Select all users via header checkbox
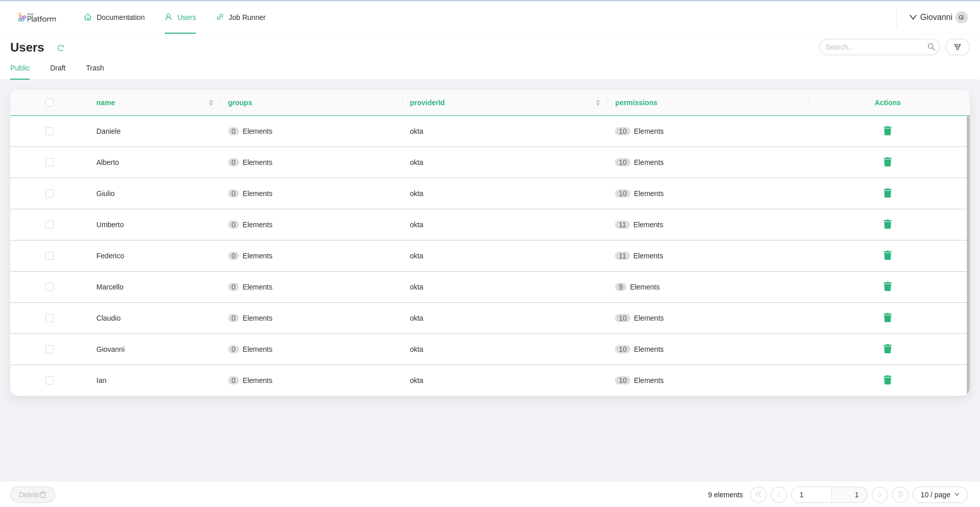The height and width of the screenshot is (507, 980). pyautogui.click(x=50, y=103)
